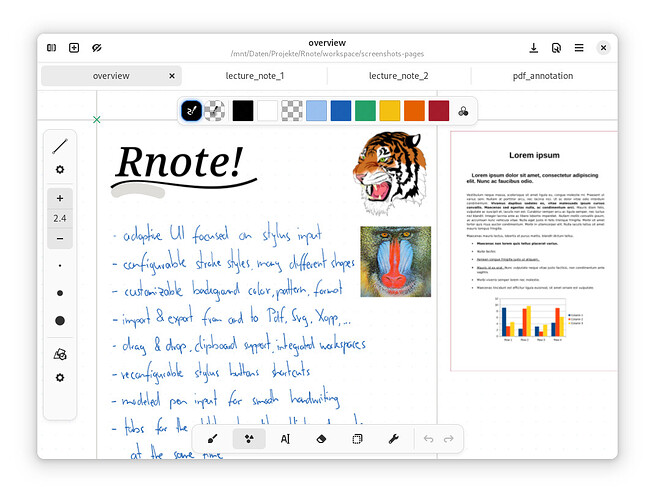Select the large stroke width preset
This screenshot has height=500, width=654.
coord(60,321)
